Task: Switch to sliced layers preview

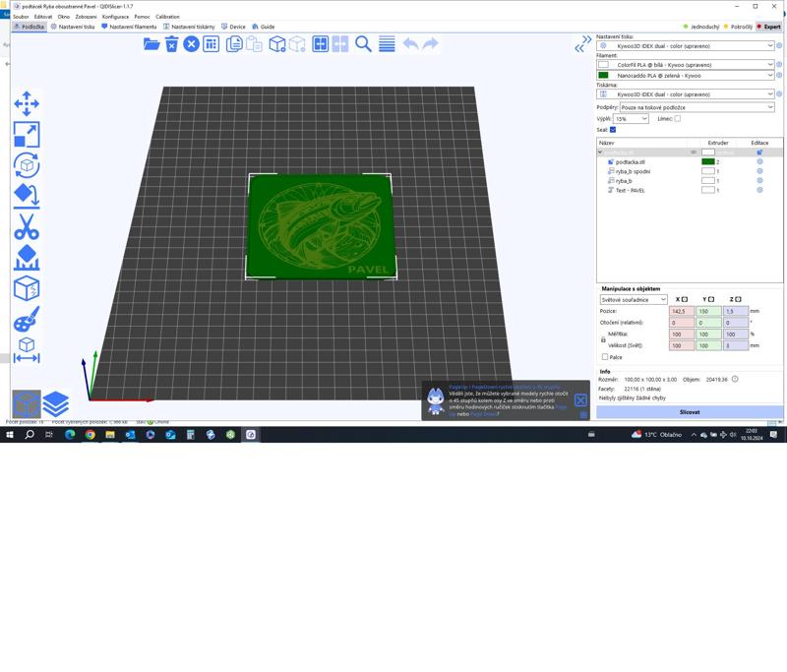Action: (x=56, y=404)
